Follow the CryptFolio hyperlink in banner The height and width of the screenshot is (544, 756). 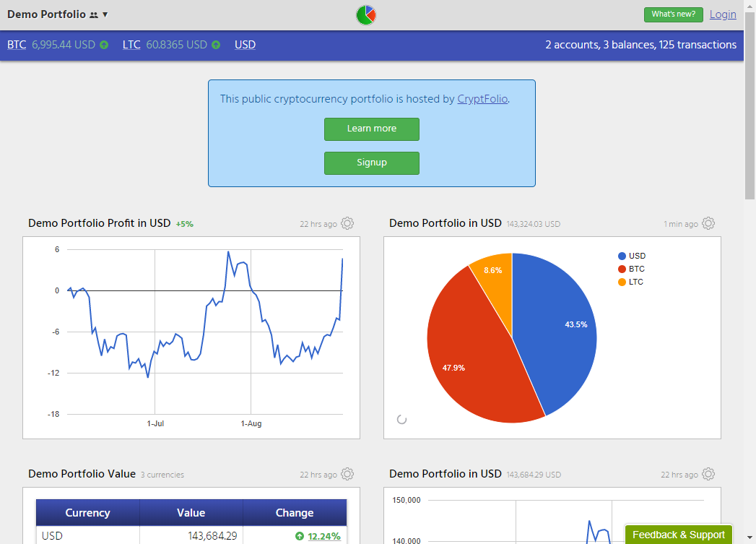point(482,99)
